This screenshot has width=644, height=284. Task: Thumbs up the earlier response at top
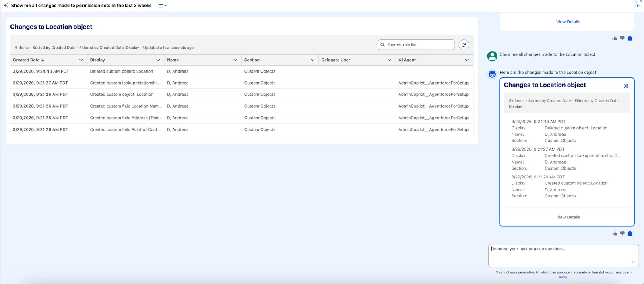pyautogui.click(x=614, y=38)
